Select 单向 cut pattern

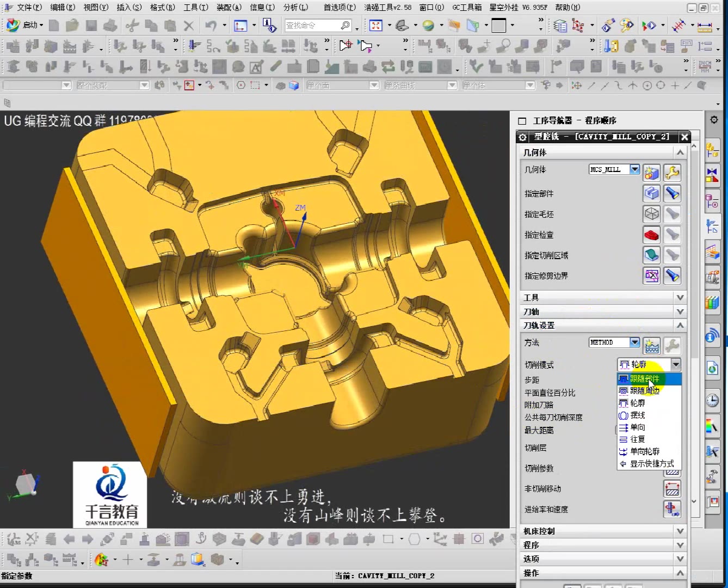pos(649,427)
